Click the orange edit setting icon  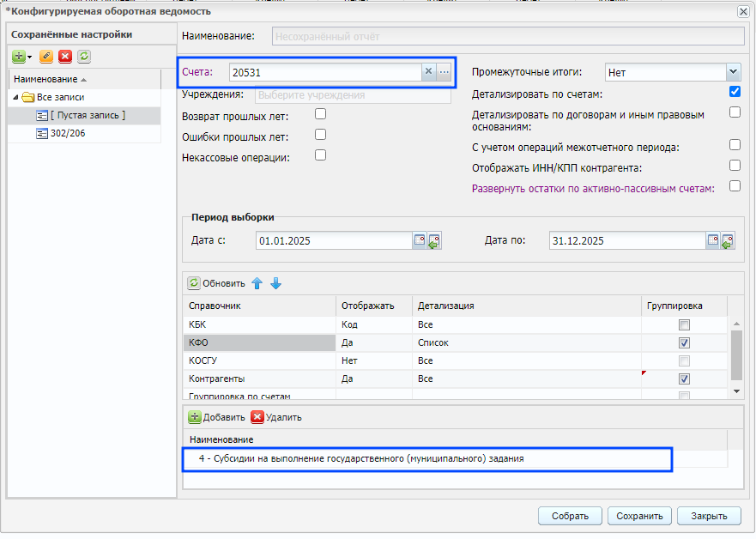[x=45, y=57]
